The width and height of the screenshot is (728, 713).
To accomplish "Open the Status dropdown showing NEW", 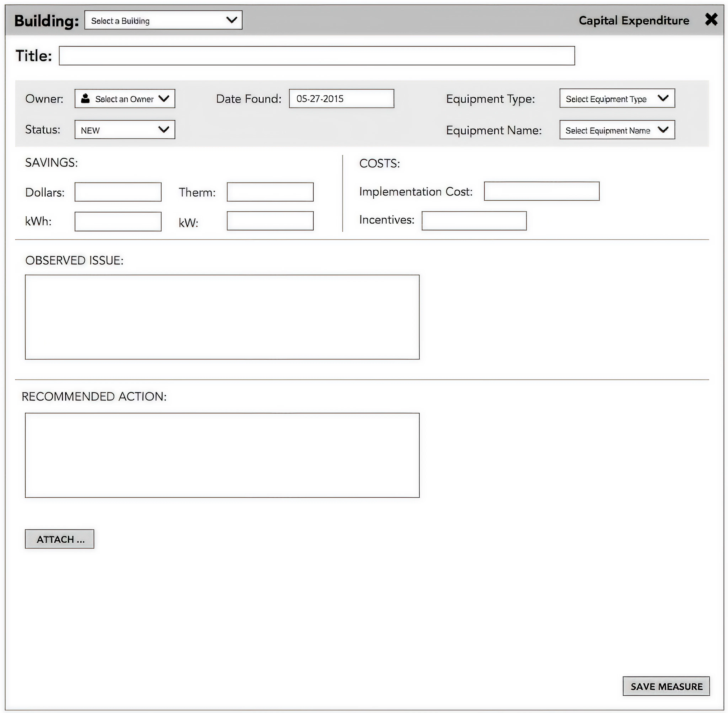I will 125,130.
